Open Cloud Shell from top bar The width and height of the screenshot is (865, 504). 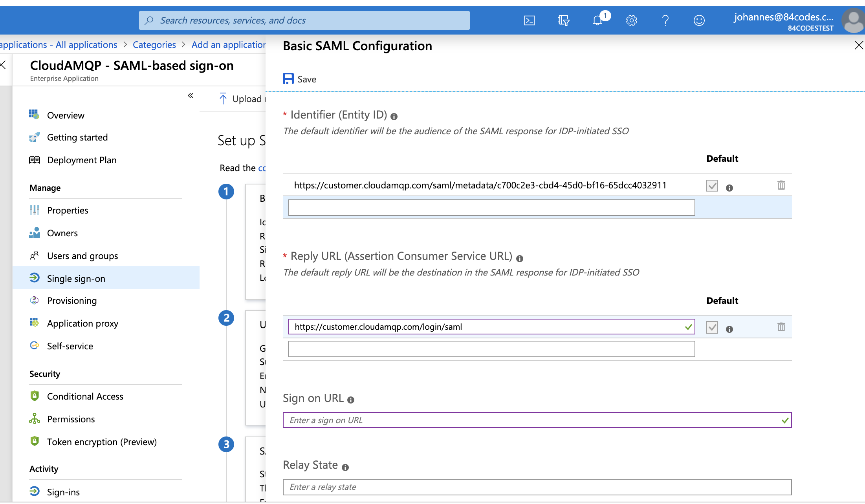pos(529,20)
